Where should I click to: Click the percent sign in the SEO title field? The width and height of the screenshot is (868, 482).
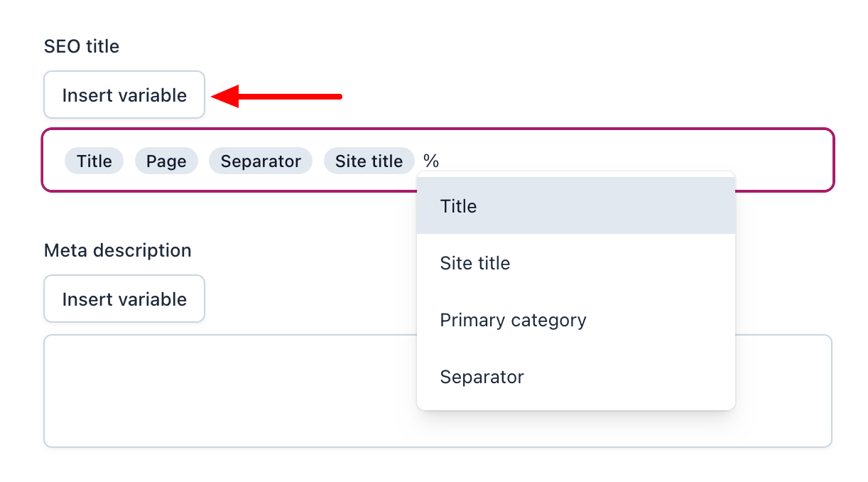tap(430, 161)
